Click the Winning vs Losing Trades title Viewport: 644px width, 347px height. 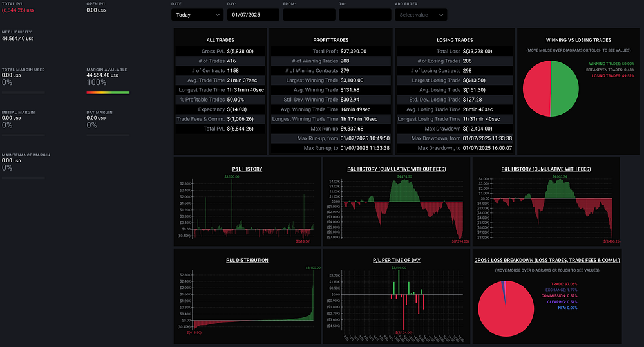[578, 40]
